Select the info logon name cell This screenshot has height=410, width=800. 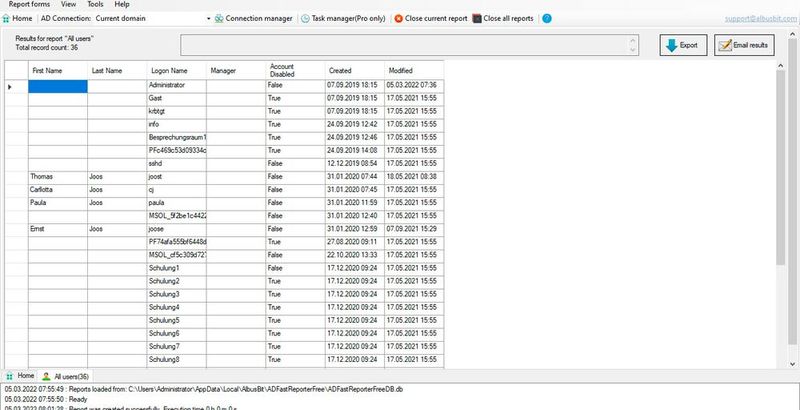coord(177,124)
